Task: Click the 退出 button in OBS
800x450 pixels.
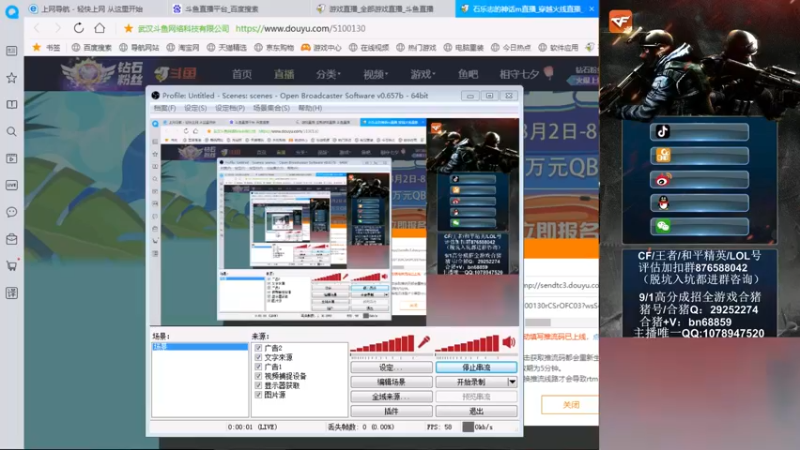Action: 477,411
